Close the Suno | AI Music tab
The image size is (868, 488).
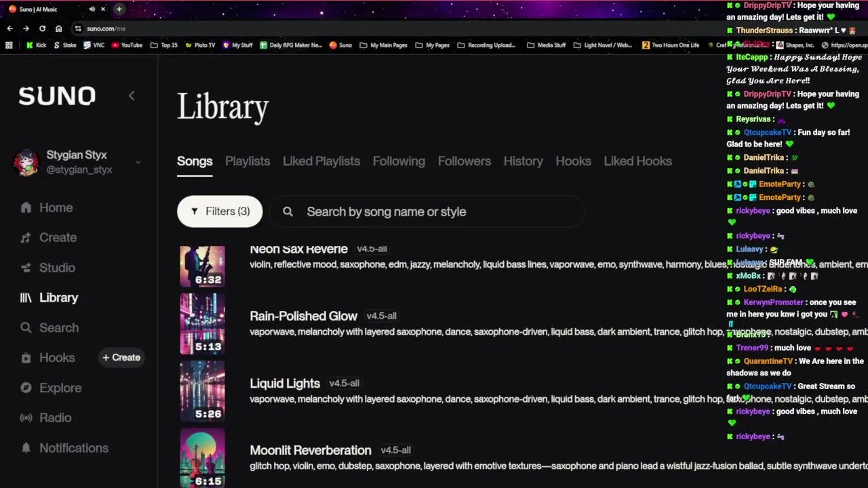(x=103, y=9)
